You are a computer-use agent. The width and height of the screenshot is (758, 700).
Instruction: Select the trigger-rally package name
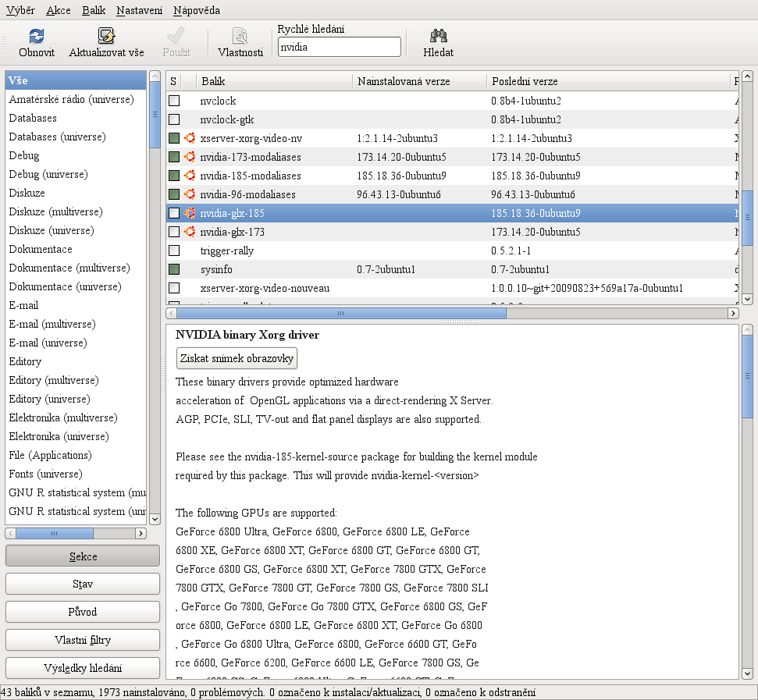tap(226, 251)
